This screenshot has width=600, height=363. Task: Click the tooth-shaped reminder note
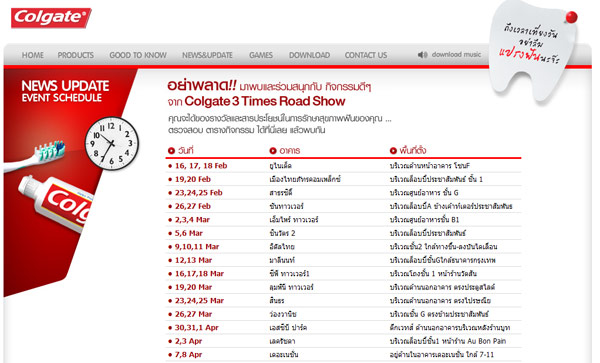(x=533, y=52)
